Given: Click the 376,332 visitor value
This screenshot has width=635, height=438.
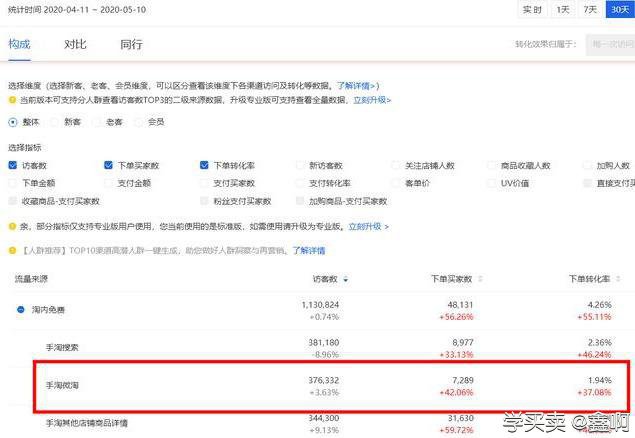Looking at the screenshot, I should [x=324, y=380].
